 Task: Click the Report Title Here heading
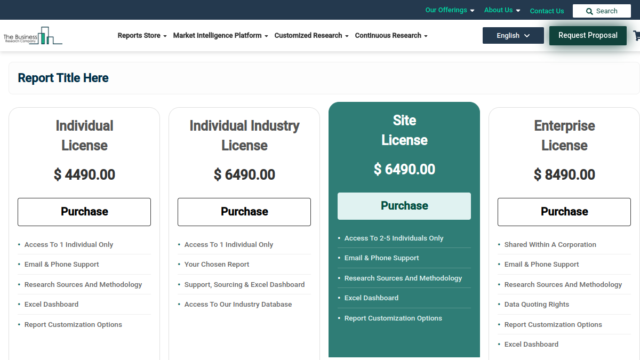(63, 78)
